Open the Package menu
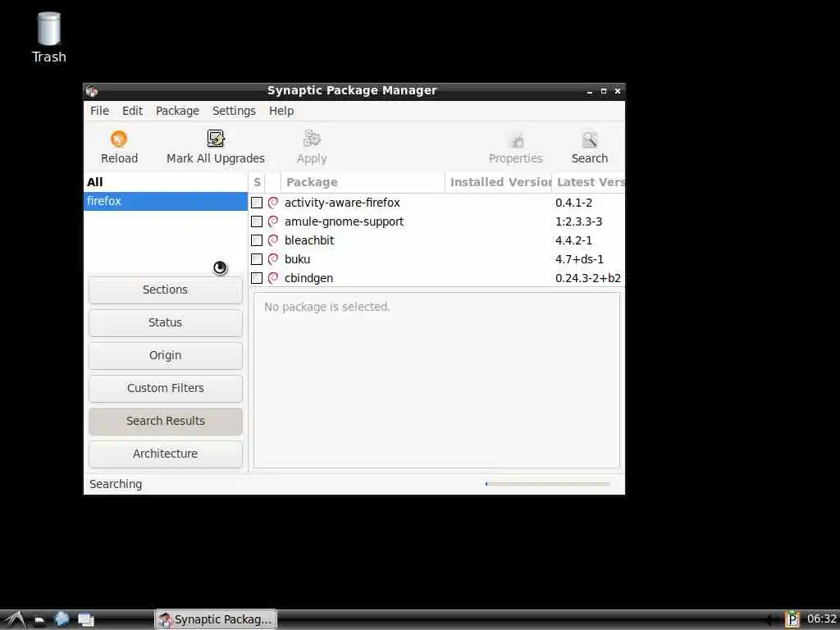The image size is (840, 630). pos(177,111)
